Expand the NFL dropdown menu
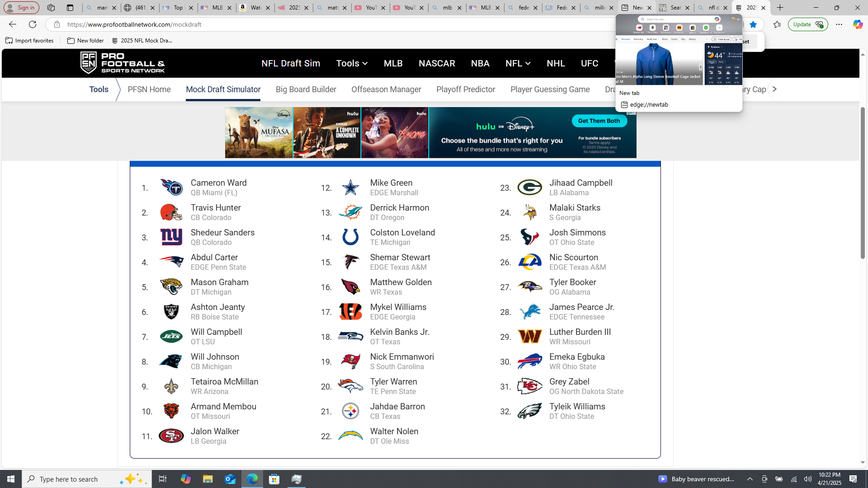 click(518, 63)
